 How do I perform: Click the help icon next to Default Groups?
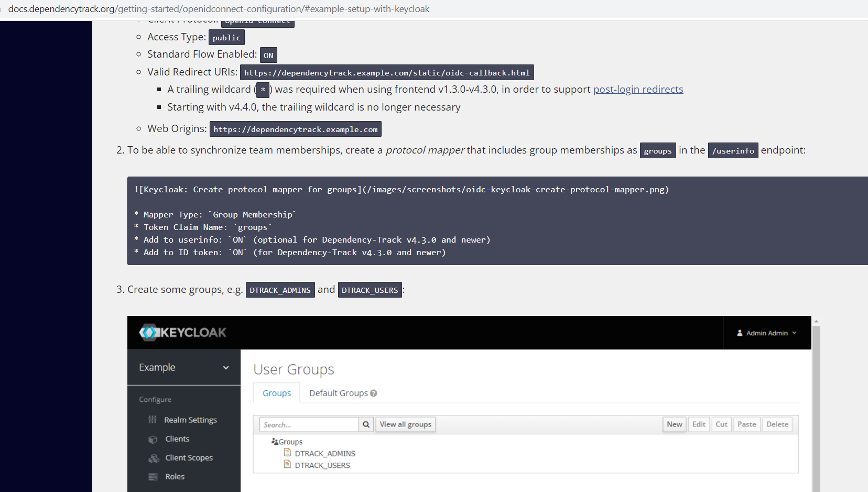click(x=374, y=393)
